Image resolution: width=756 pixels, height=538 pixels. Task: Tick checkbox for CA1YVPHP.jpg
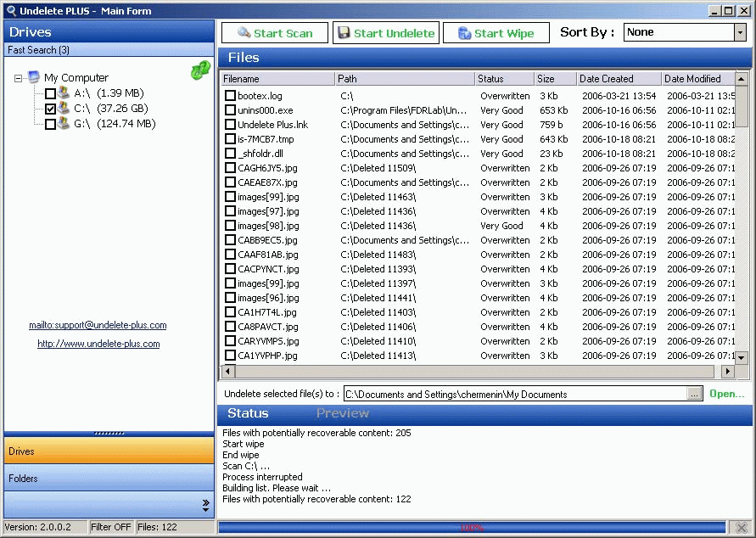(x=231, y=356)
